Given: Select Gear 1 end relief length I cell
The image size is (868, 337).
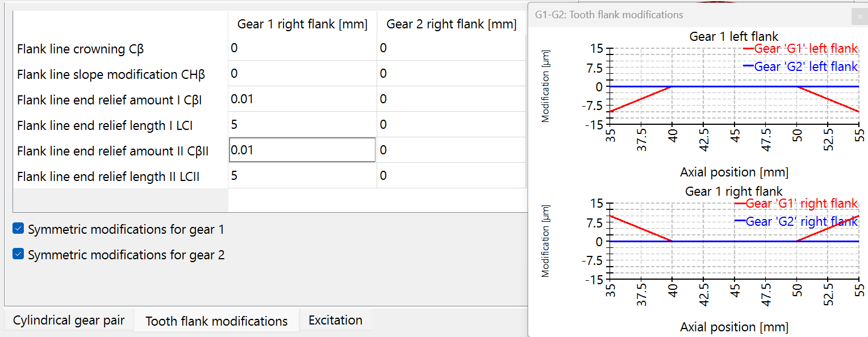Looking at the screenshot, I should click(302, 125).
